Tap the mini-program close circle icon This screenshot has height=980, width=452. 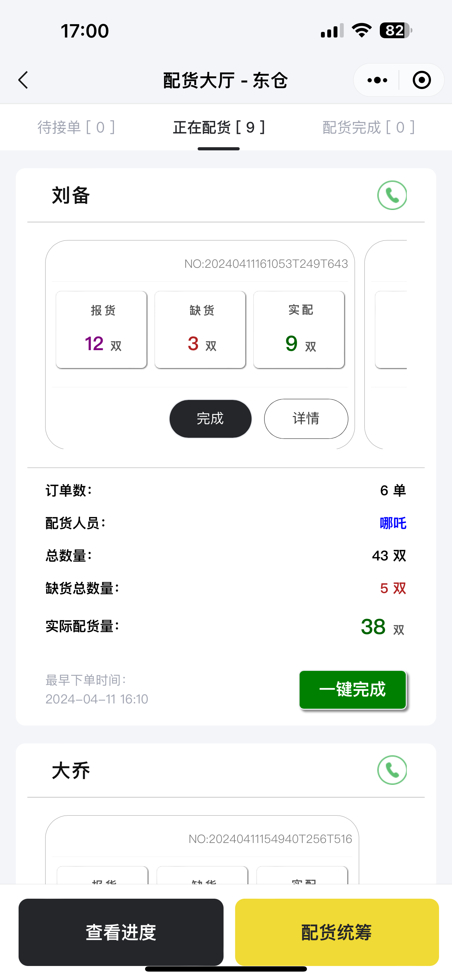422,80
